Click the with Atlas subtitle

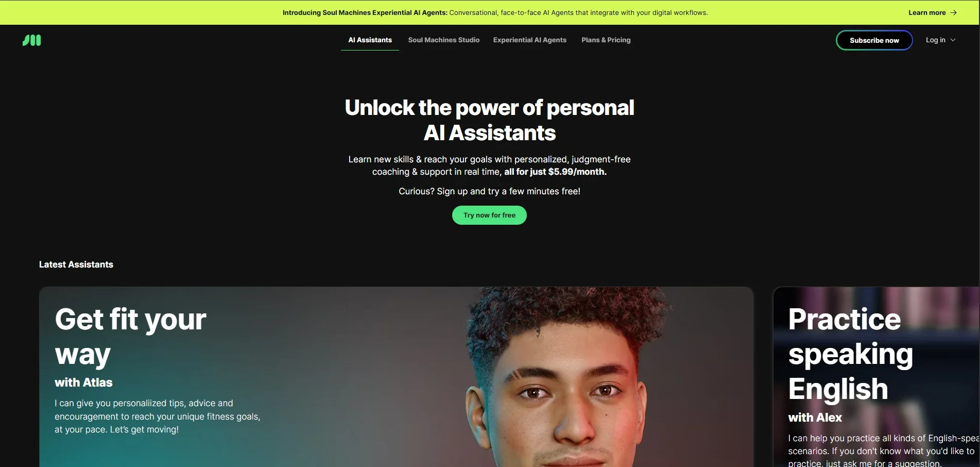[x=83, y=382]
